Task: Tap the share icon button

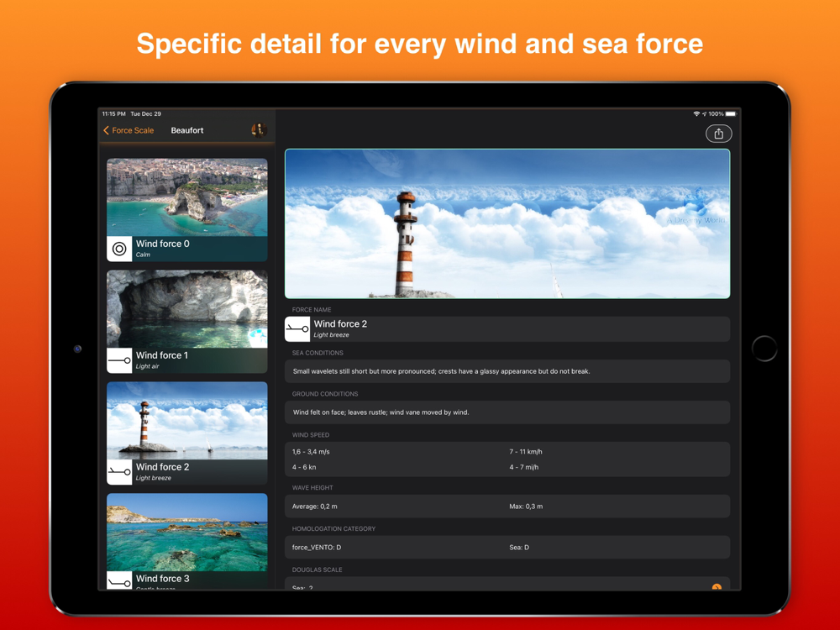Action: [718, 134]
